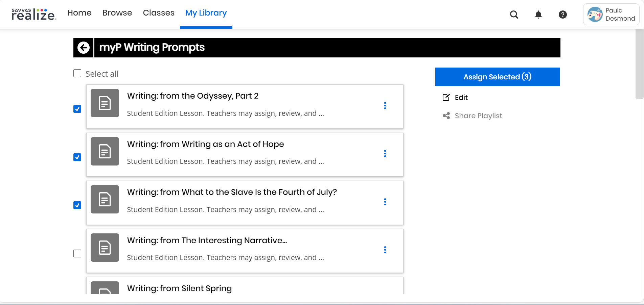Click the Edit pencil icon
This screenshot has height=305, width=644.
446,97
